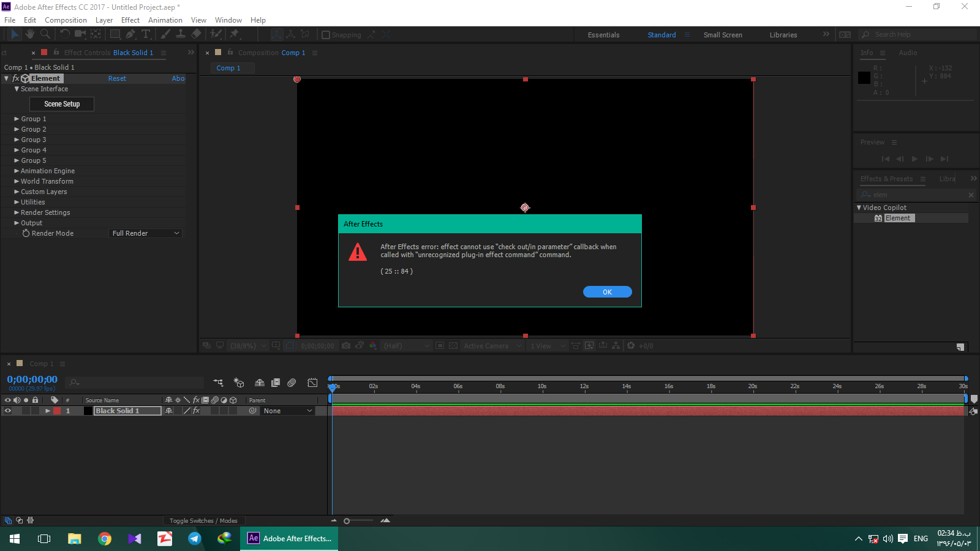Enable Draft 3D in the timeline
This screenshot has width=980, height=551.
(x=239, y=383)
